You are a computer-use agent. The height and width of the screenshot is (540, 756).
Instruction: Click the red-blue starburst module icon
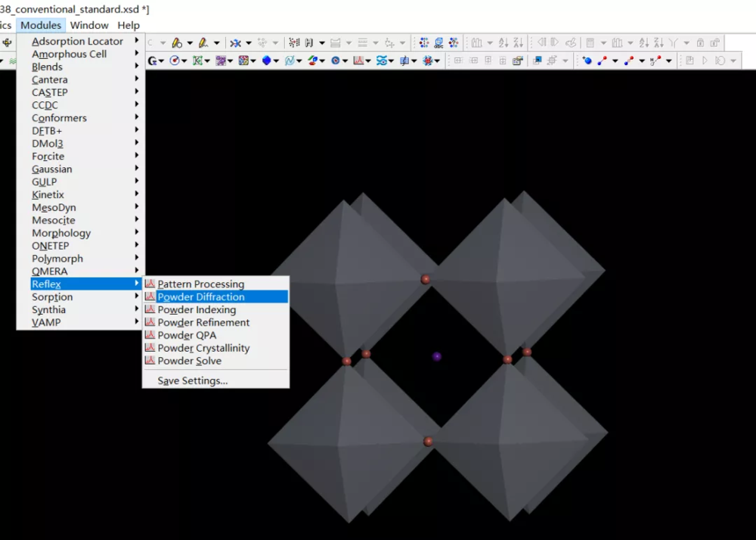428,61
